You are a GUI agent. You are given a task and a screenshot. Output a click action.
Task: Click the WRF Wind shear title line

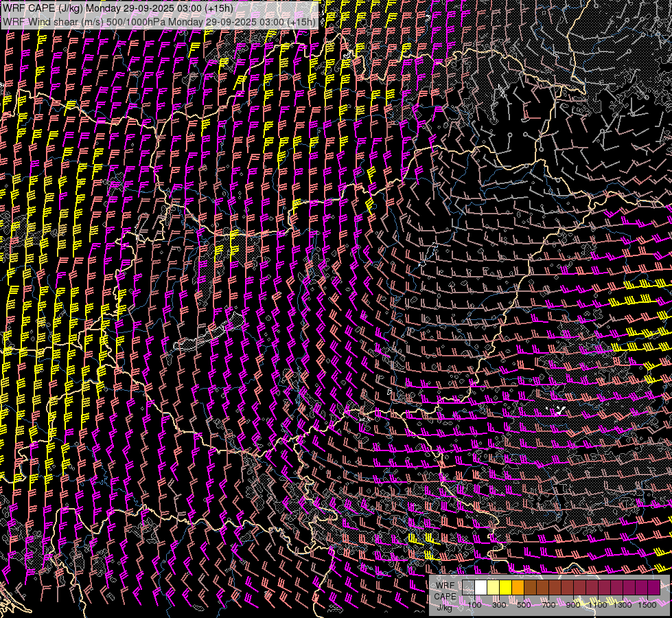tap(159, 21)
